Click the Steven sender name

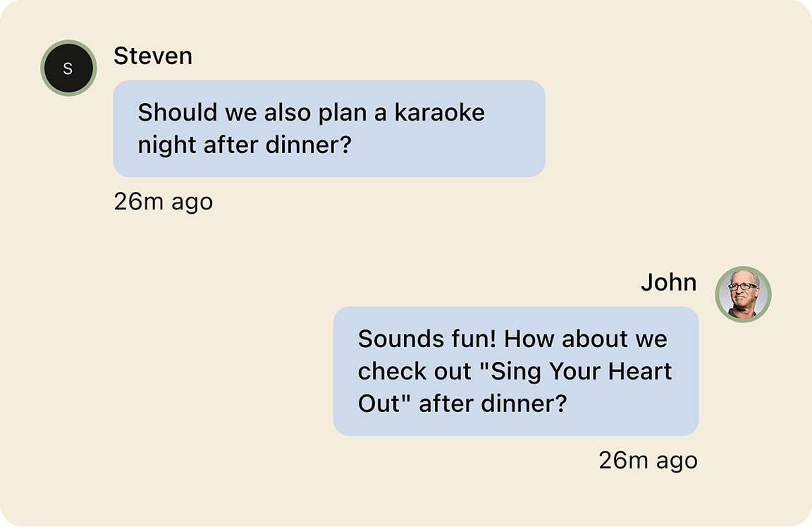point(153,56)
